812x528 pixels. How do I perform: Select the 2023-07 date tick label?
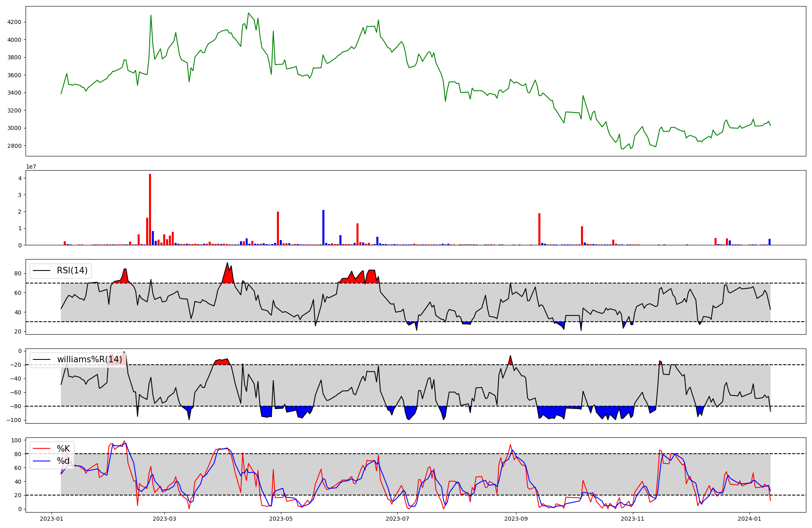[x=397, y=518]
